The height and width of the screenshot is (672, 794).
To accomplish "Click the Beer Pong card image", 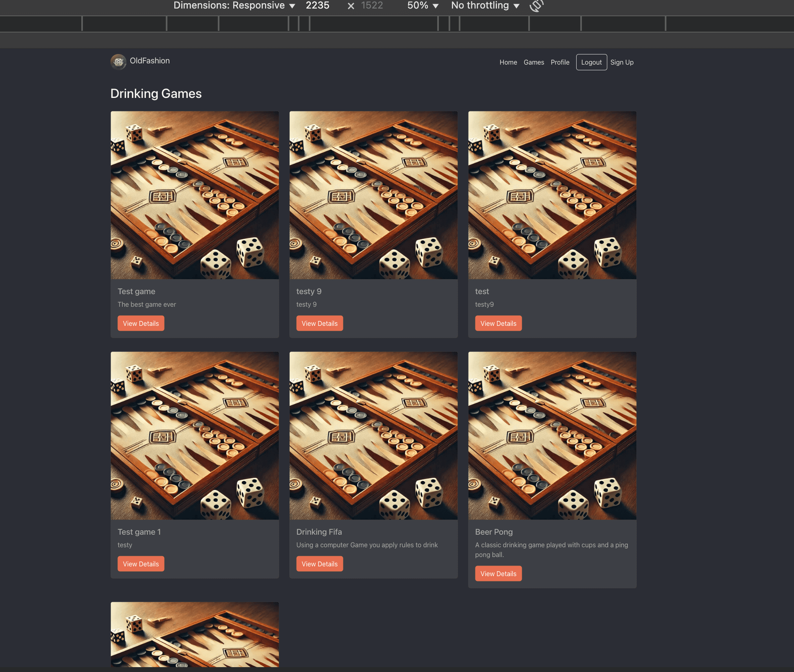I will point(552,436).
